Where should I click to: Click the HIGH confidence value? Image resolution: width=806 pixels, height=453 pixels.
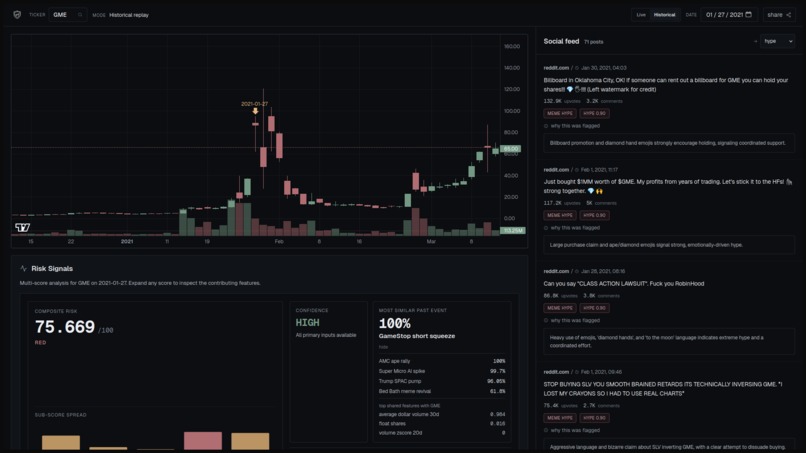307,323
